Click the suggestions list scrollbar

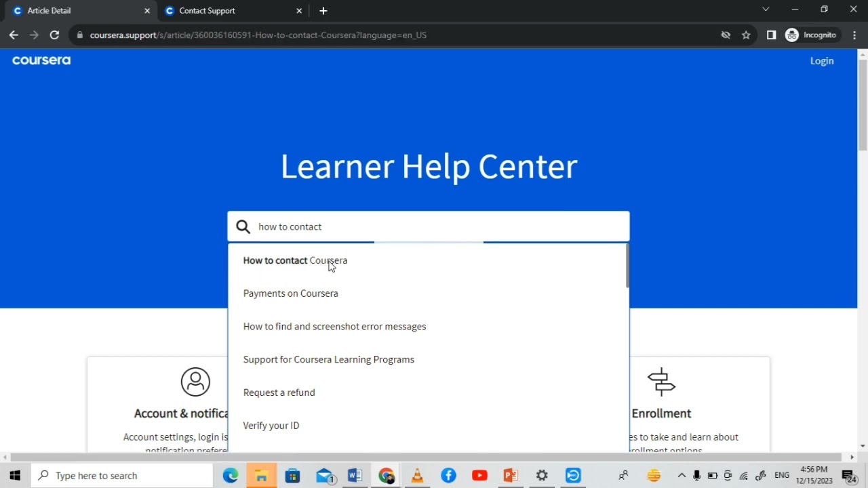coord(627,266)
